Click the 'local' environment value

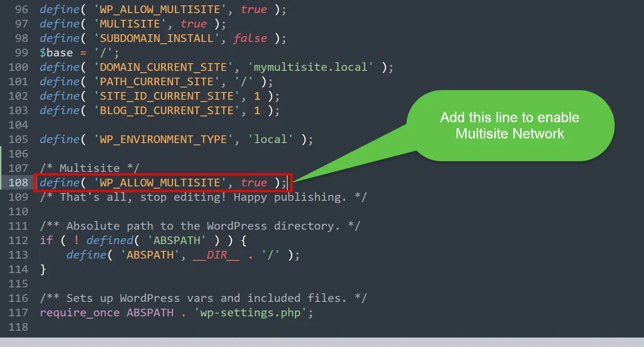(x=270, y=139)
